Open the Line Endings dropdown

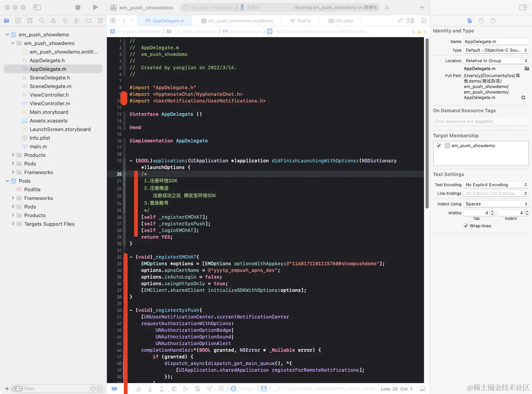click(x=496, y=193)
